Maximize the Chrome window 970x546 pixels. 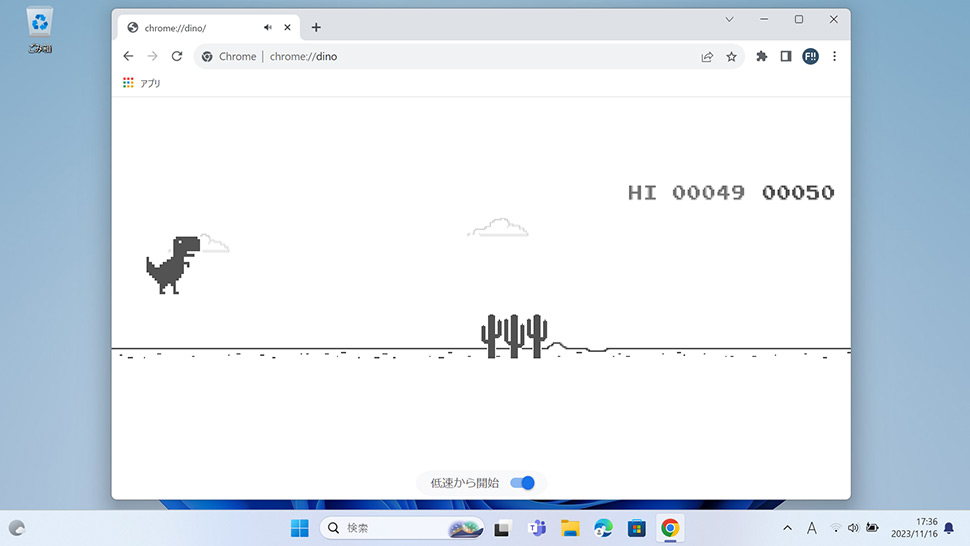(x=799, y=19)
